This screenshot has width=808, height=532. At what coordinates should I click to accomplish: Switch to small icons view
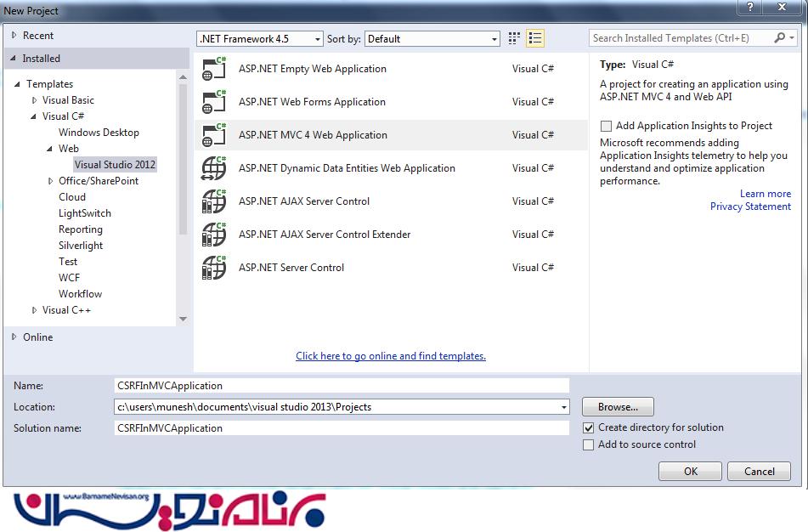tap(514, 38)
